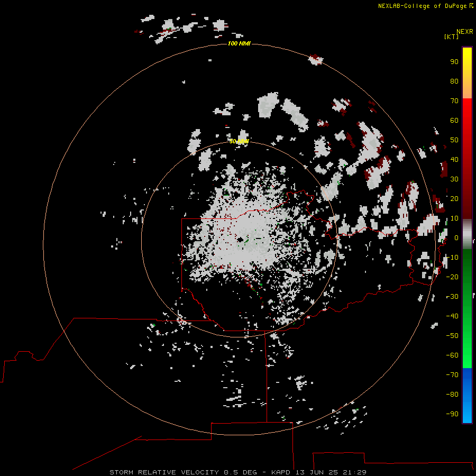Click the yellow-orange band of color bar
476x476 pixels.
point(467,73)
